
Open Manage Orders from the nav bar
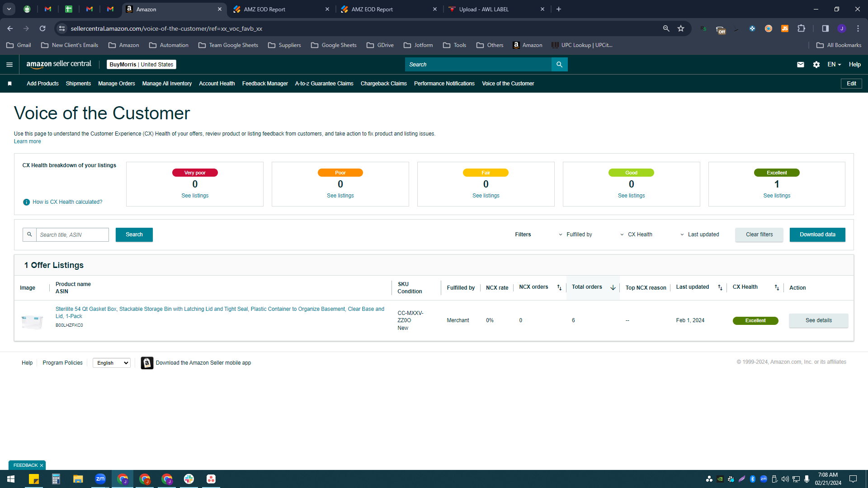click(117, 84)
